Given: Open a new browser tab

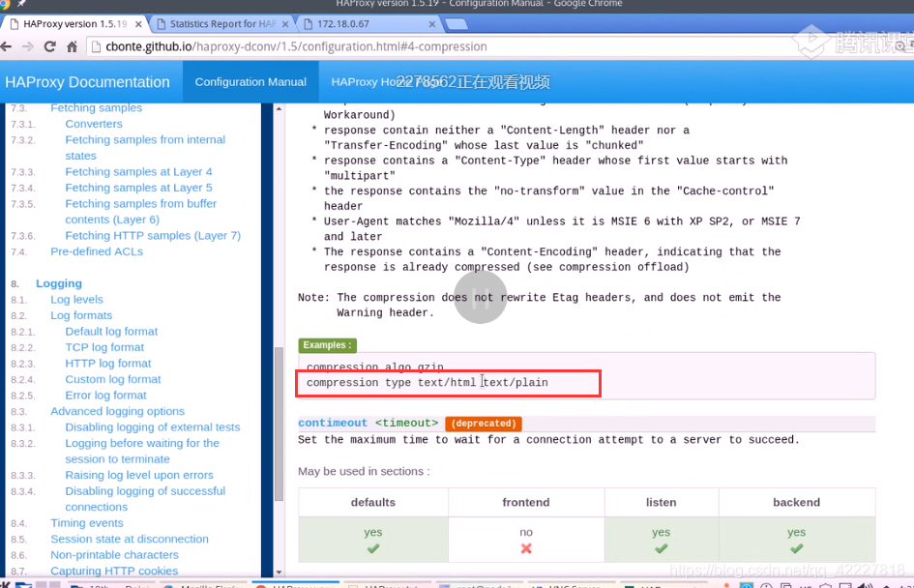Looking at the screenshot, I should coord(457,24).
